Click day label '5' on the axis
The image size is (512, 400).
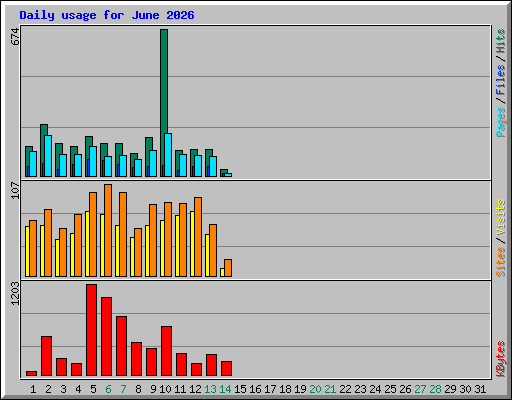pos(93,389)
